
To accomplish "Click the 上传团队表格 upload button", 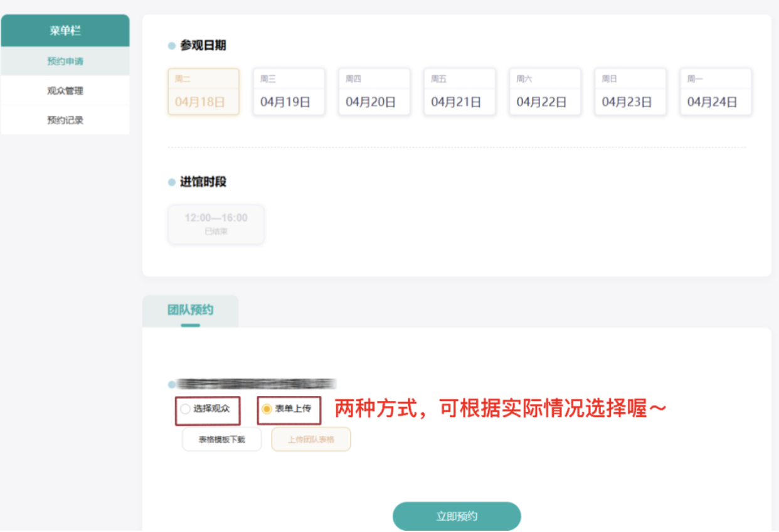I will 310,439.
